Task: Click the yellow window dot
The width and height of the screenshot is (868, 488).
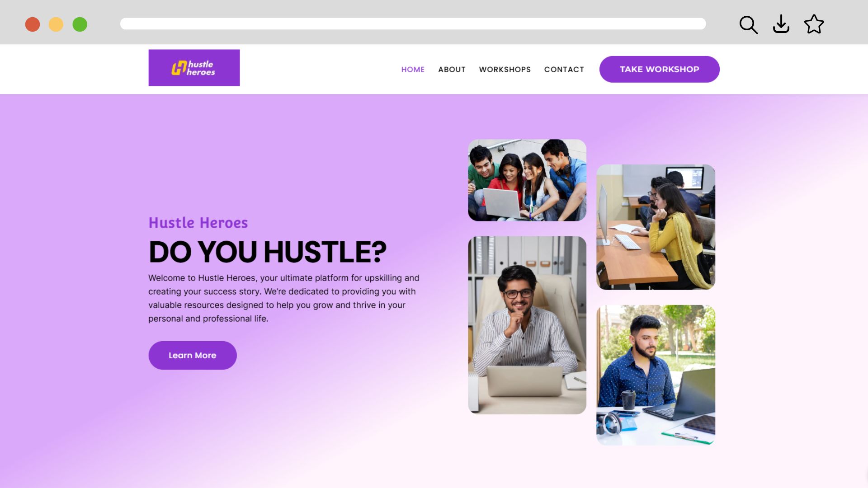Action: click(x=56, y=24)
